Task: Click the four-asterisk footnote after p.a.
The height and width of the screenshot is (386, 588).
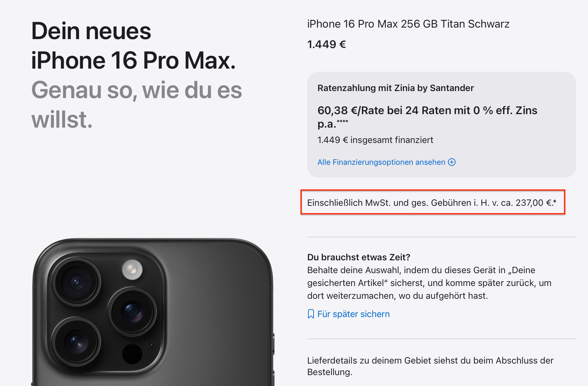Action: click(x=342, y=121)
